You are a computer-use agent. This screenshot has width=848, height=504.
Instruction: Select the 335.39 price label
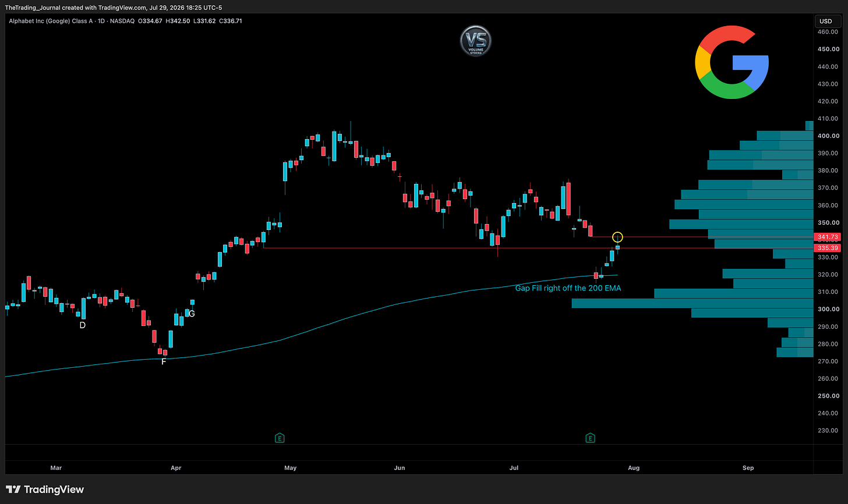pos(827,248)
